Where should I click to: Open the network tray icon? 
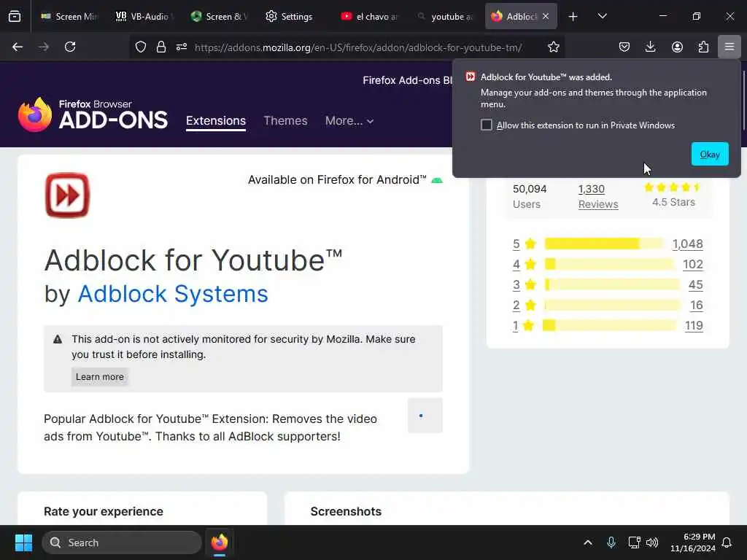point(634,542)
